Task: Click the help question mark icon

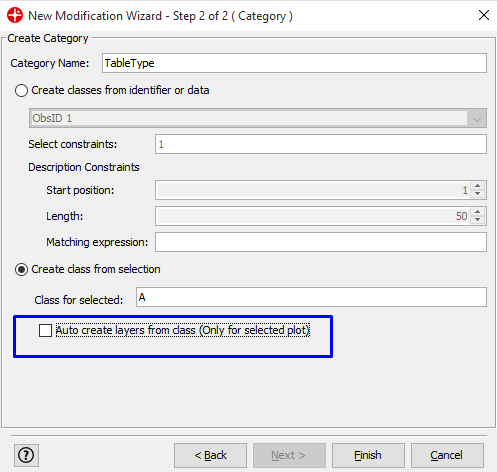Action: point(26,455)
